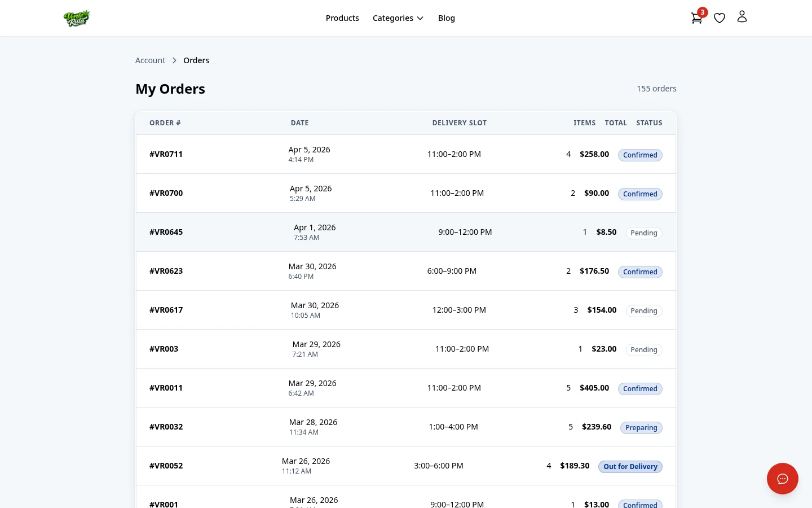Open the user account icon
Viewport: 812px width, 508px height.
(742, 16)
